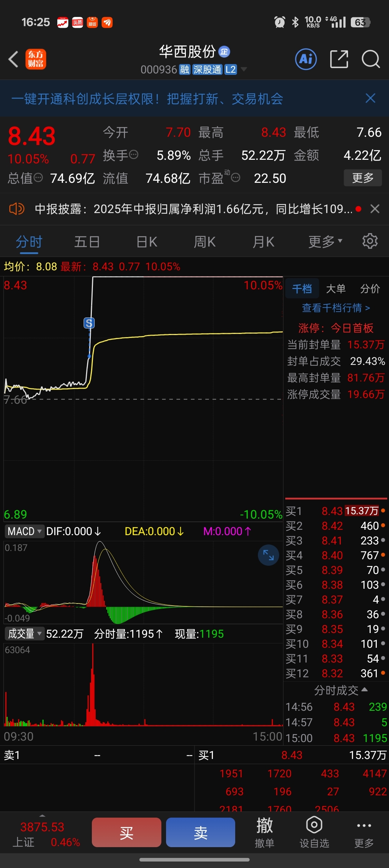
Task: Expand the stock code dropdown arrow
Action: pos(244,69)
